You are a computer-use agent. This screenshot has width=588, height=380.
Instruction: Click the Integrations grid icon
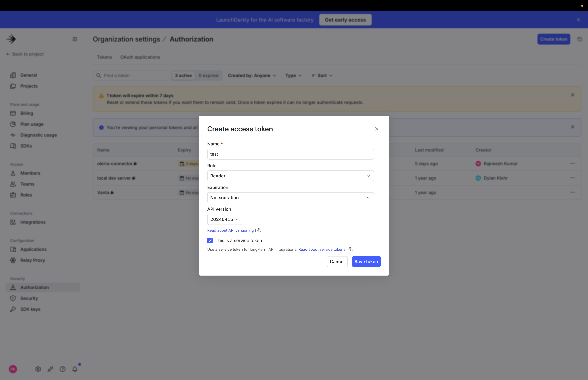pyautogui.click(x=13, y=222)
